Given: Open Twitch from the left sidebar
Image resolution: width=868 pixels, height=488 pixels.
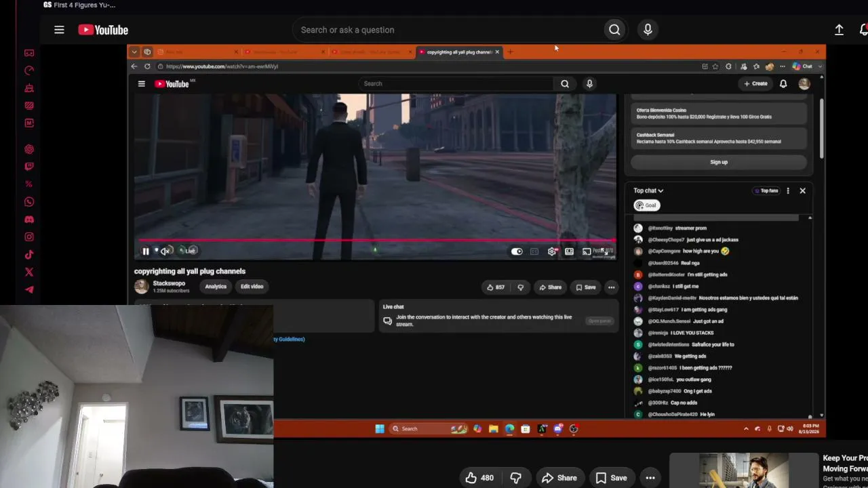Looking at the screenshot, I should [x=29, y=167].
